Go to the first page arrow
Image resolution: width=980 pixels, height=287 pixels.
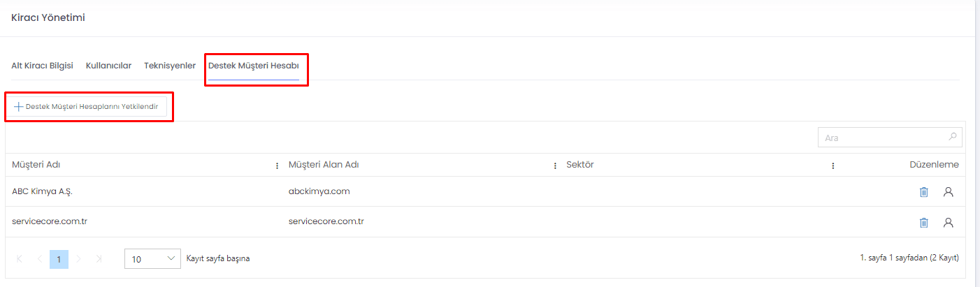pos(20,258)
